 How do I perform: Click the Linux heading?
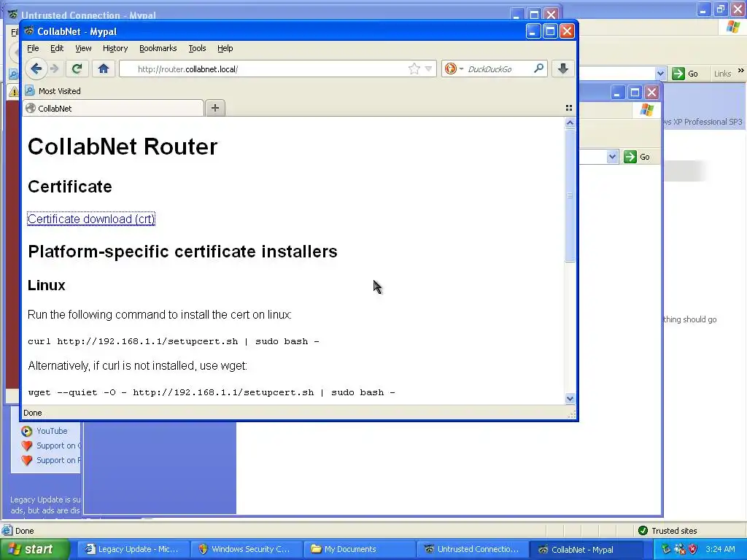46,285
